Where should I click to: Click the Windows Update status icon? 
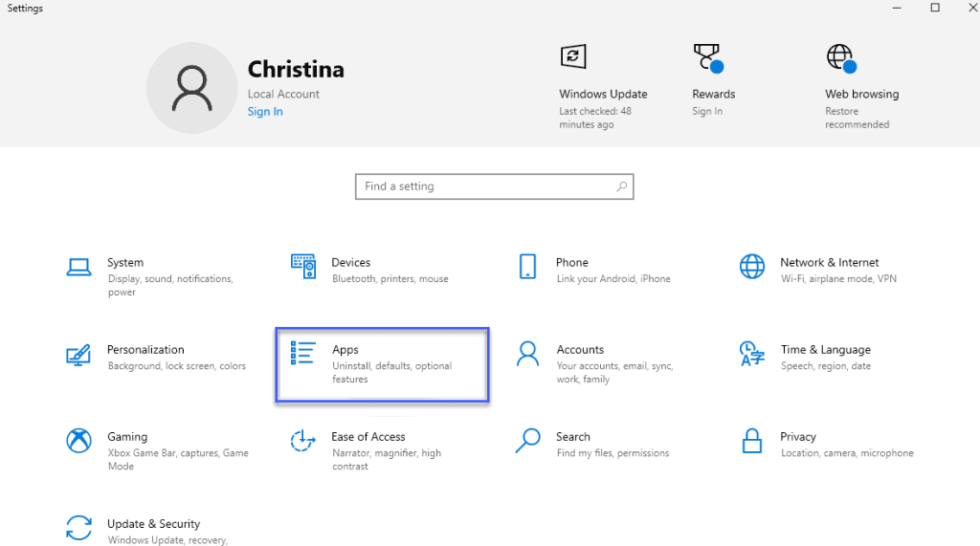[573, 56]
